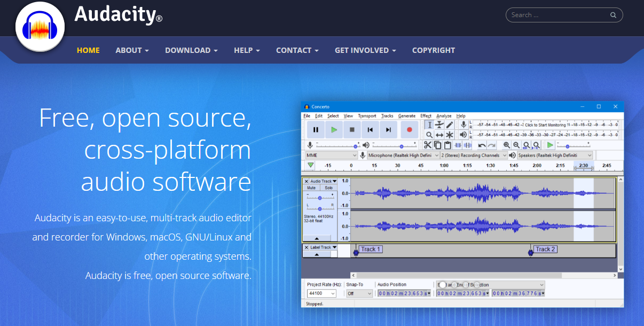Close the Audio Track with X

coord(307,181)
